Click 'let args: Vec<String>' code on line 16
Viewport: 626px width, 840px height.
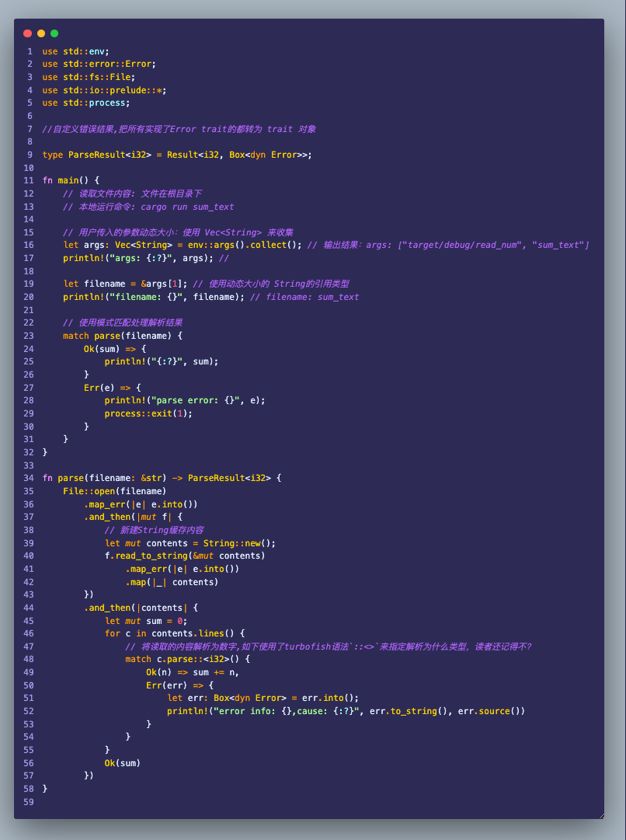click(183, 246)
